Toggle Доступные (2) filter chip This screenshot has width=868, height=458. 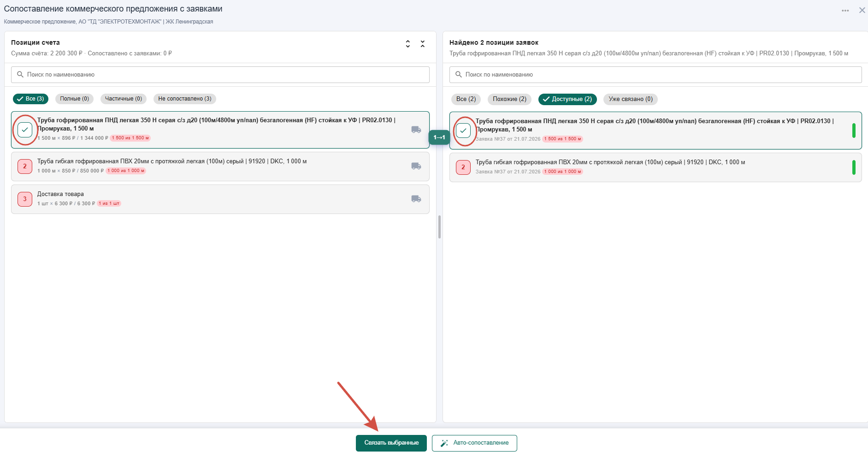tap(567, 99)
